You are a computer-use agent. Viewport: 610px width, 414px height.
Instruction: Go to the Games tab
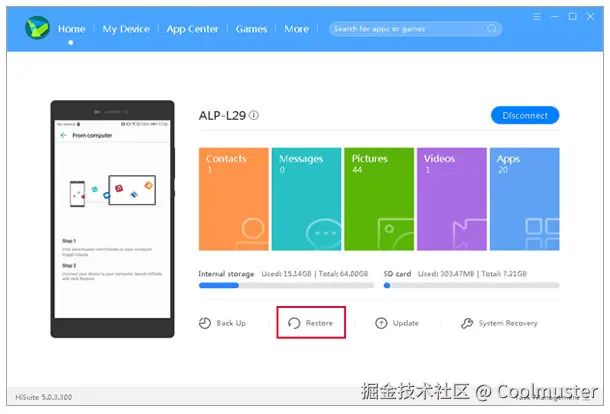pos(251,29)
